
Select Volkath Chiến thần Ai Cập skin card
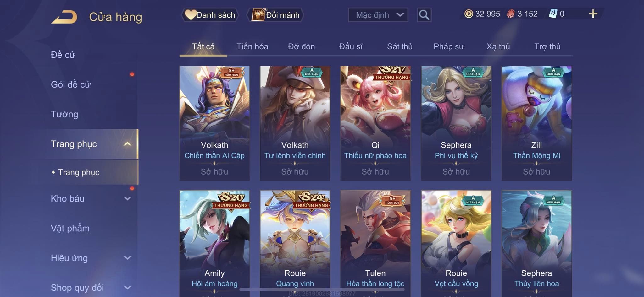coord(214,123)
